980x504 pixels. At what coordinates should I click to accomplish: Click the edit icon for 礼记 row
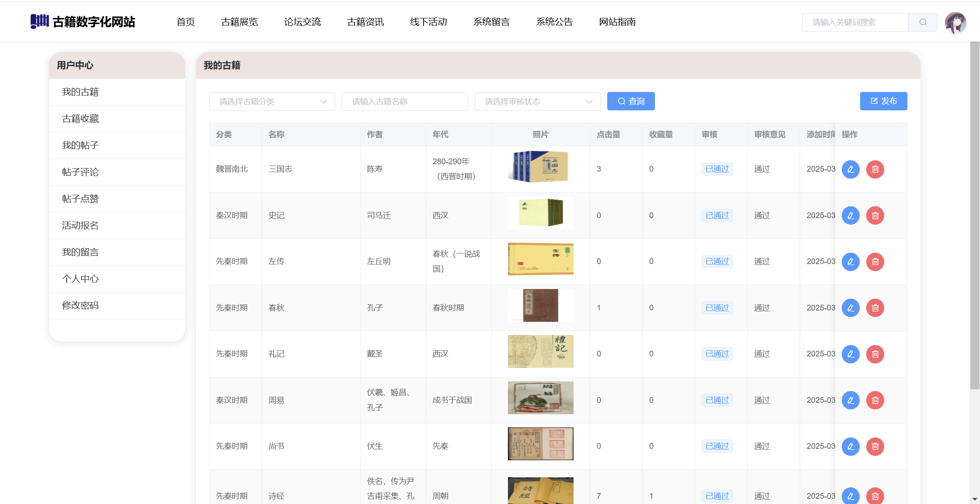click(850, 354)
